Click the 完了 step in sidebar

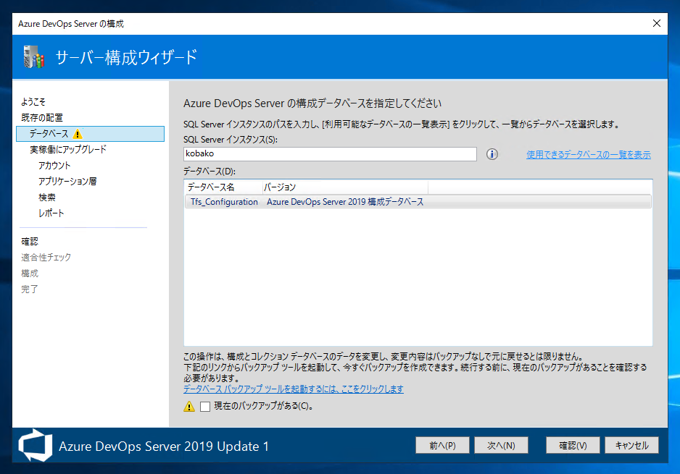(30, 289)
